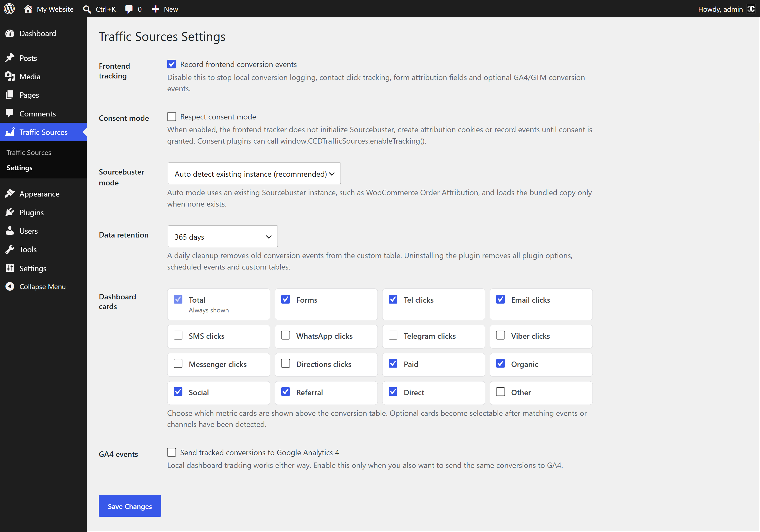Open the Users menu item
This screenshot has height=532, width=760.
coord(43,231)
